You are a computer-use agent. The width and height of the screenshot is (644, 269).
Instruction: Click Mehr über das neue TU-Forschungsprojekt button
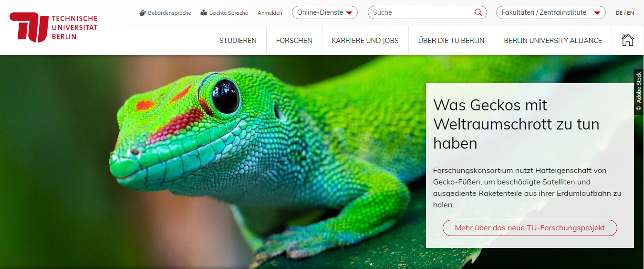530,228
